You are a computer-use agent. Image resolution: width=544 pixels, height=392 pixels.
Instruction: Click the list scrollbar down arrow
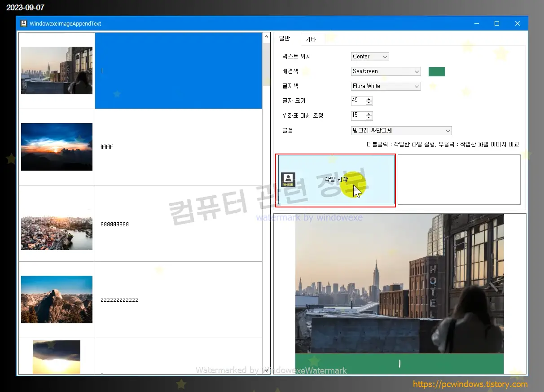click(266, 370)
